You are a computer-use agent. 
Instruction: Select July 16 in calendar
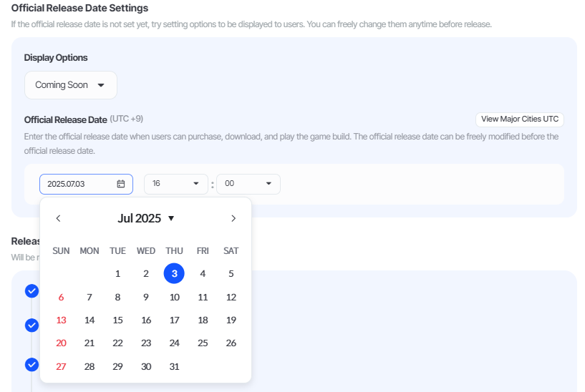click(x=146, y=320)
